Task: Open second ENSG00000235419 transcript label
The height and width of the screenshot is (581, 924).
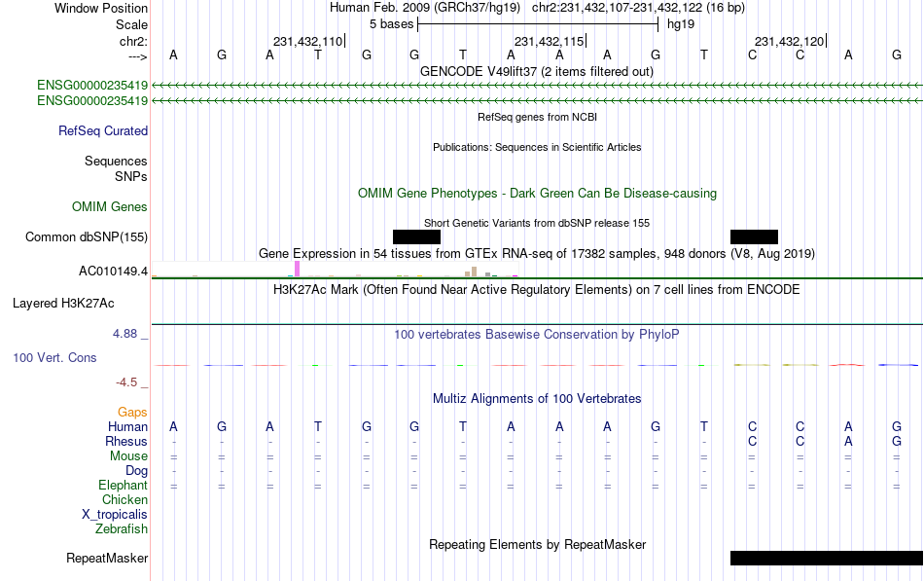Action: 92,101
